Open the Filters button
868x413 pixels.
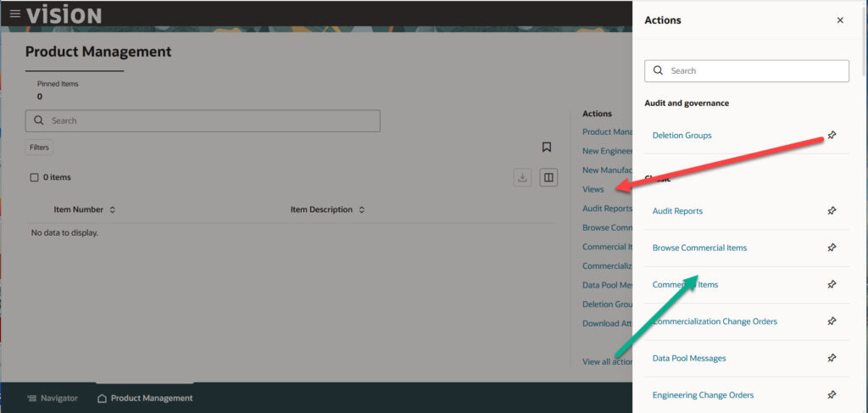click(39, 148)
